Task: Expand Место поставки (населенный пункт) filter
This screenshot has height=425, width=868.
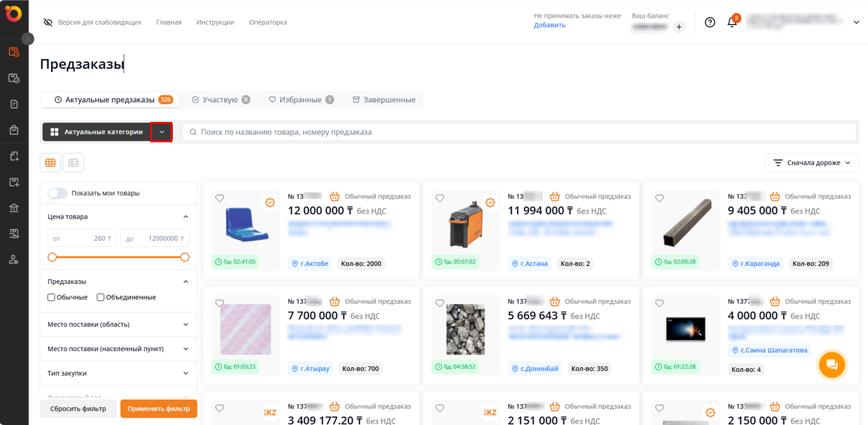Action: point(118,349)
